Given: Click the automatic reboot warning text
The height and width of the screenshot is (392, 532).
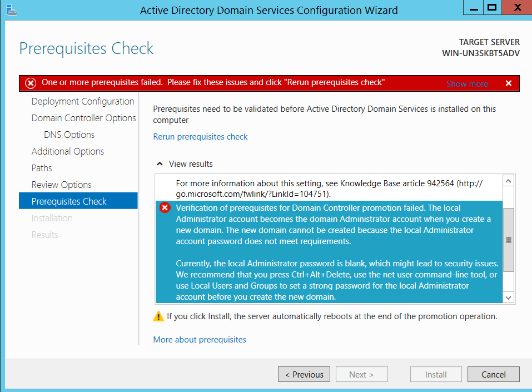Looking at the screenshot, I should (332, 316).
